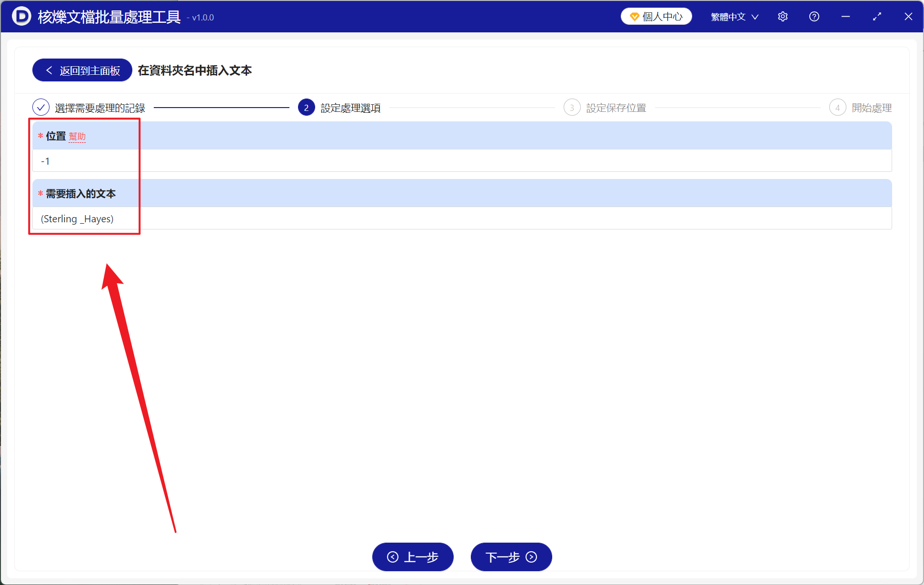Go back with the 上一步 button

click(x=413, y=557)
